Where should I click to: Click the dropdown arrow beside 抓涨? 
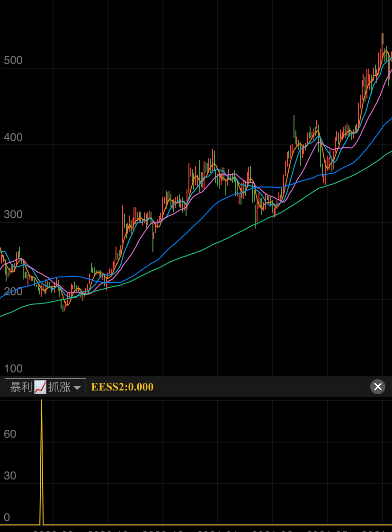78,388
